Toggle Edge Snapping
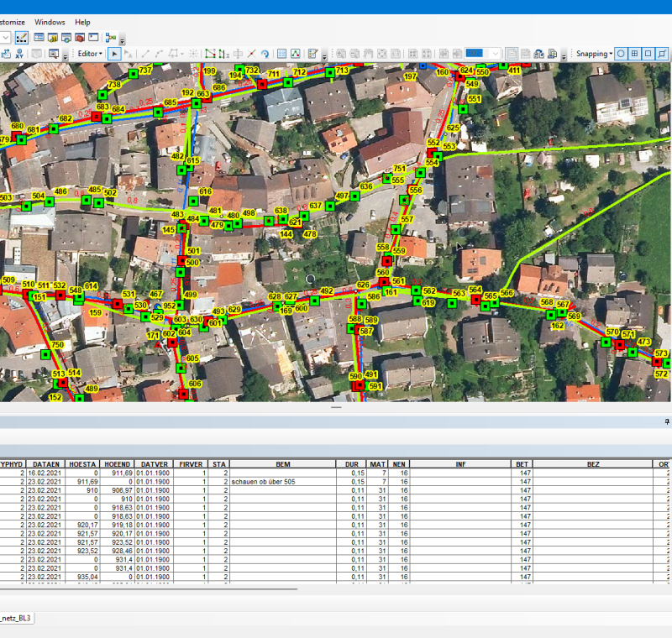Screen dimensions: 672x638 664,54
